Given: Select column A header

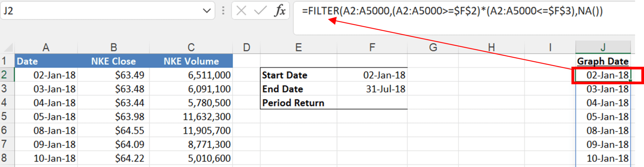Looking at the screenshot, I should point(46,48).
